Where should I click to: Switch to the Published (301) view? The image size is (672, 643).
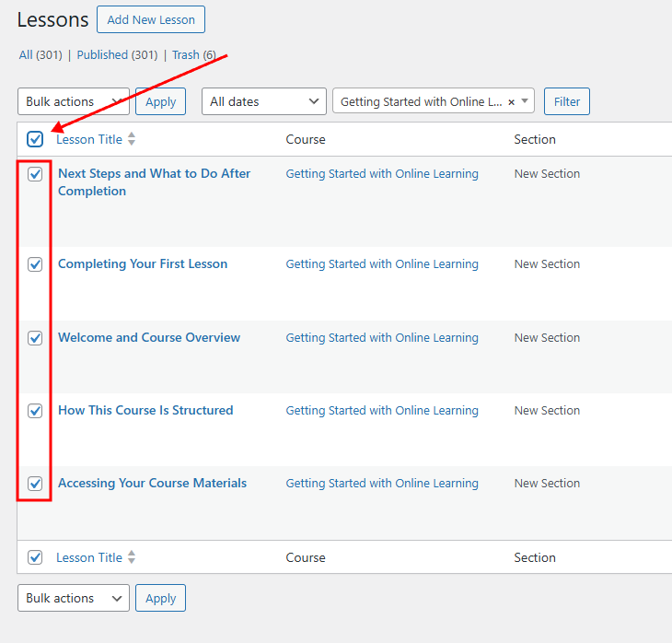pyautogui.click(x=117, y=55)
